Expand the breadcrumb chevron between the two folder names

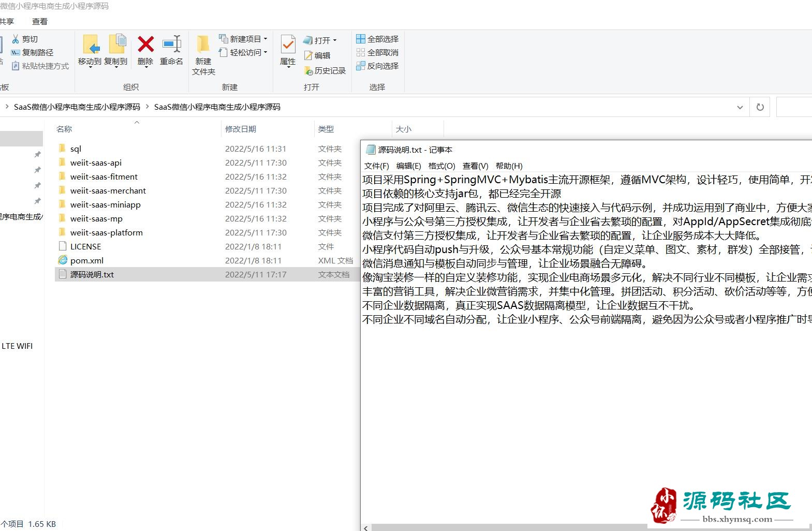147,107
